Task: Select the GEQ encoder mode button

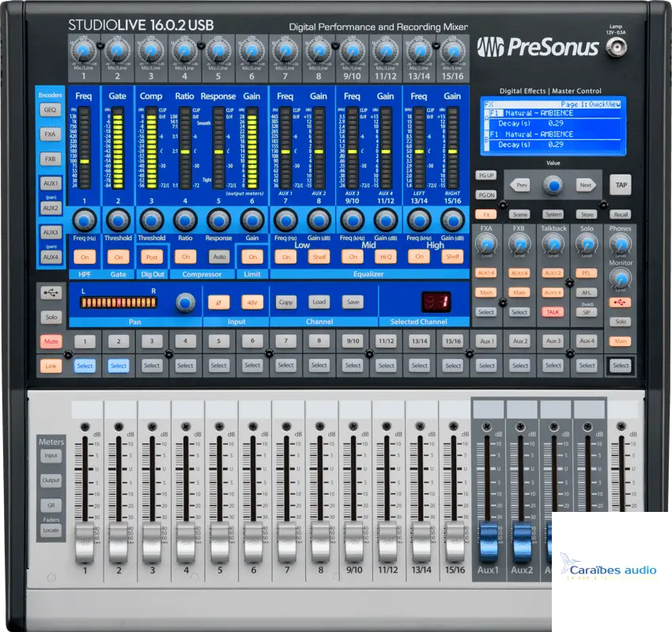Action: click(50, 110)
